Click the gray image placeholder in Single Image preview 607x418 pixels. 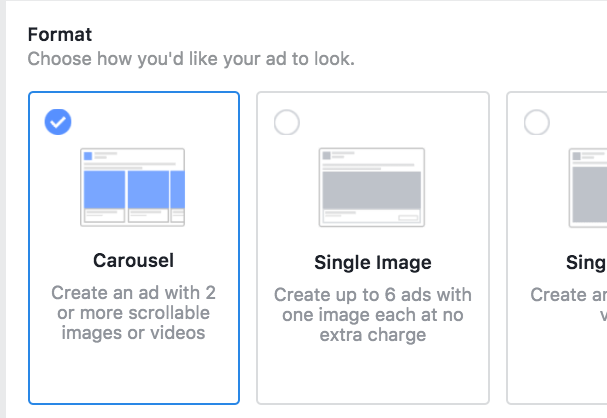pyautogui.click(x=372, y=191)
